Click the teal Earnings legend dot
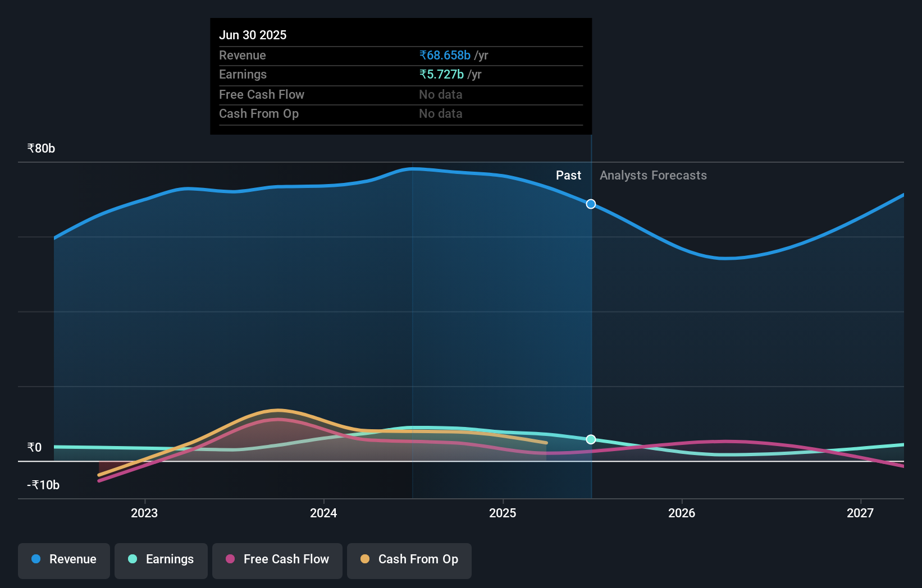The height and width of the screenshot is (588, 922). pyautogui.click(x=131, y=559)
